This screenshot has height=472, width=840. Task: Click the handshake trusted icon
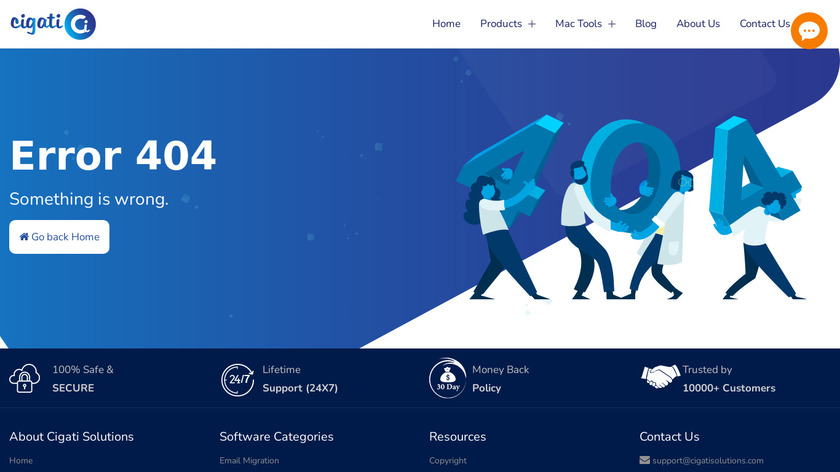click(x=659, y=376)
